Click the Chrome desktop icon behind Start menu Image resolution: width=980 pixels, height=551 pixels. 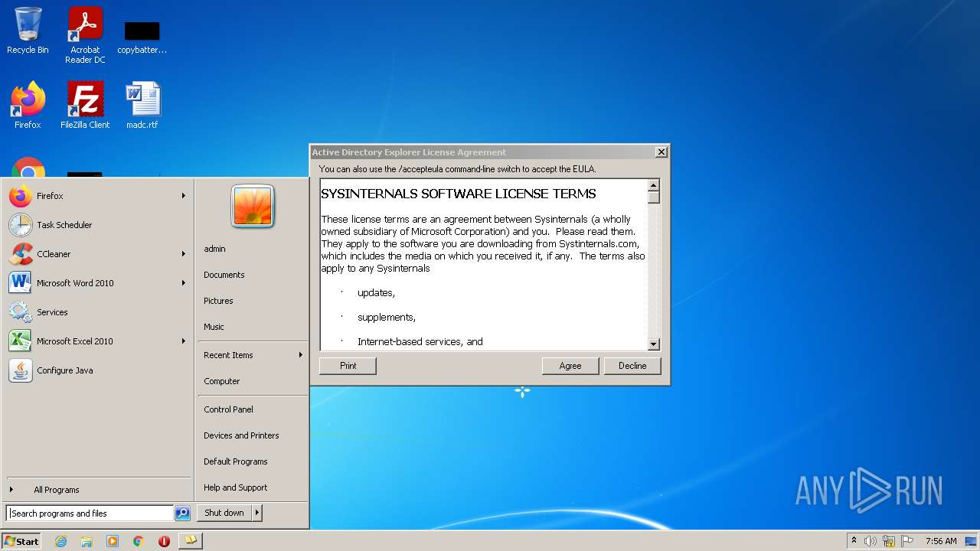[28, 168]
